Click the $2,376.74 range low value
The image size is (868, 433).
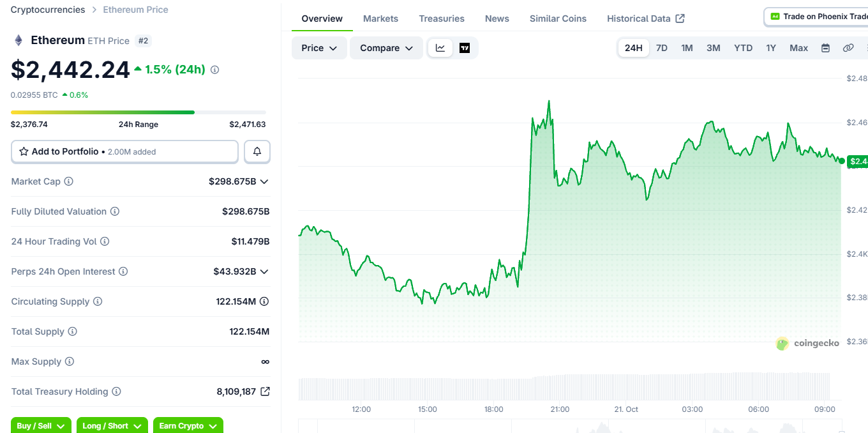[x=29, y=125]
